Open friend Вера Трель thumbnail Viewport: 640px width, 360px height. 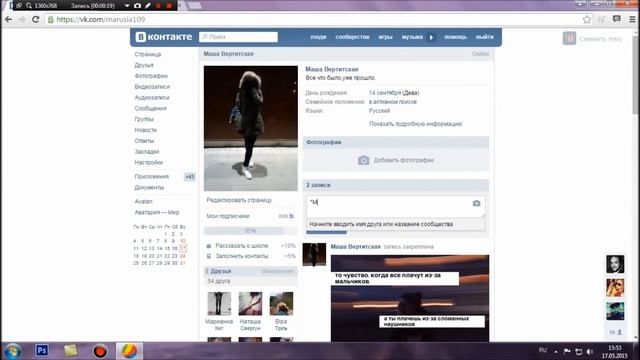281,304
